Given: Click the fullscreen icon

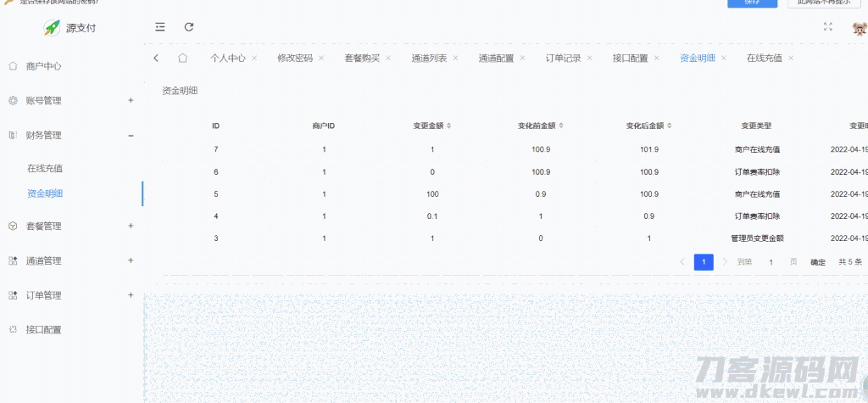Looking at the screenshot, I should (828, 26).
